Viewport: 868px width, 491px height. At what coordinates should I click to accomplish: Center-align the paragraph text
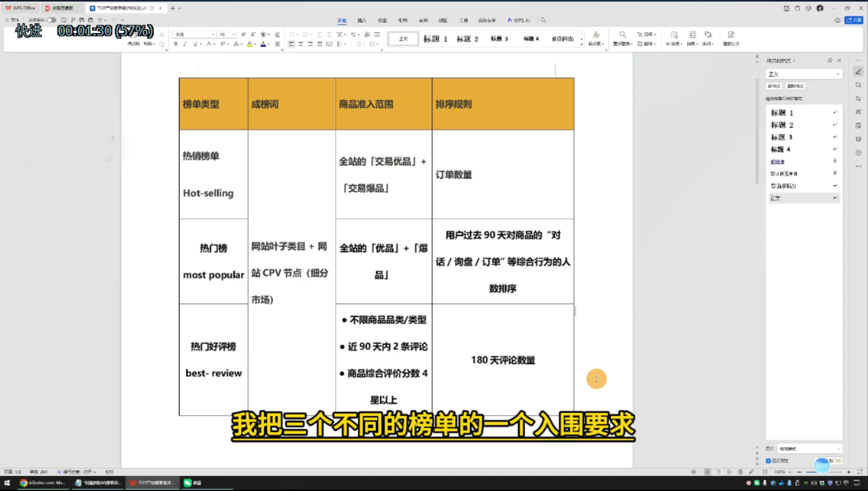tap(301, 44)
